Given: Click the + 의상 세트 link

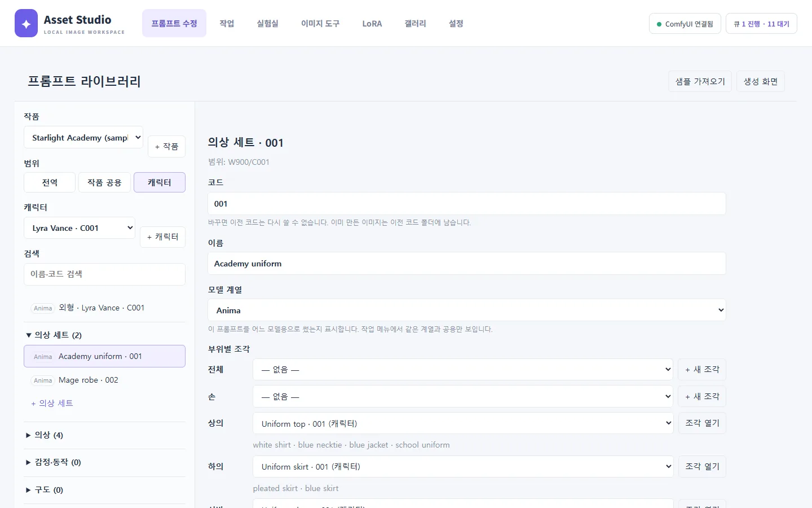Looking at the screenshot, I should click(52, 403).
